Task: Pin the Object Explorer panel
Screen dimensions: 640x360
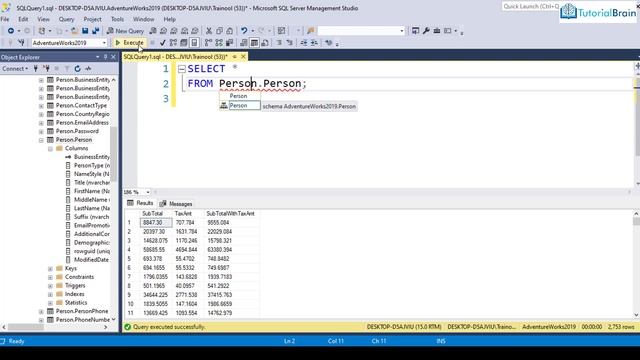Action: [105, 57]
